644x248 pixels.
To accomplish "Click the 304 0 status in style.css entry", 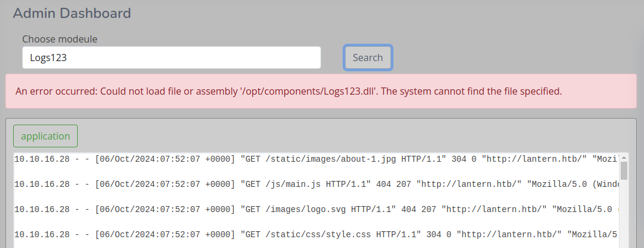I will click(439, 234).
